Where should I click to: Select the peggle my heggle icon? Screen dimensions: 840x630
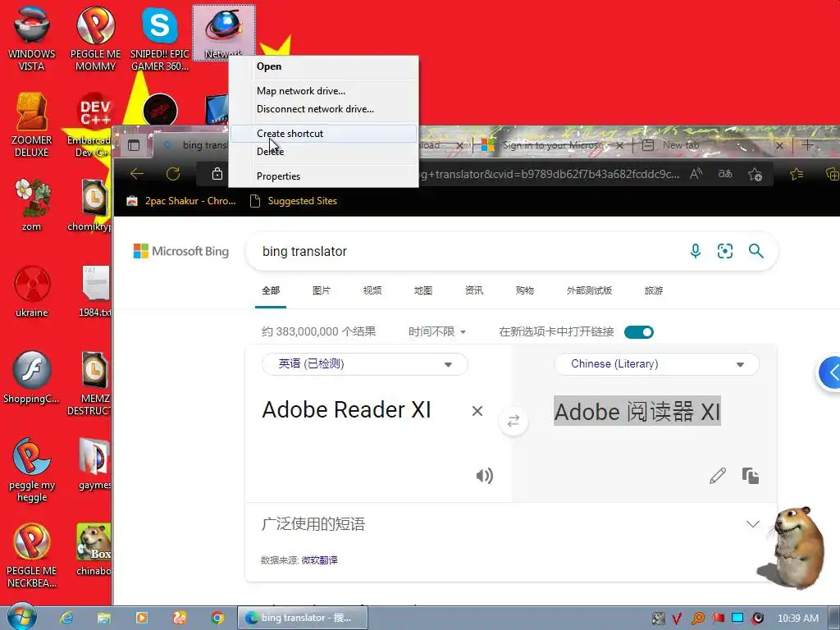pyautogui.click(x=32, y=469)
